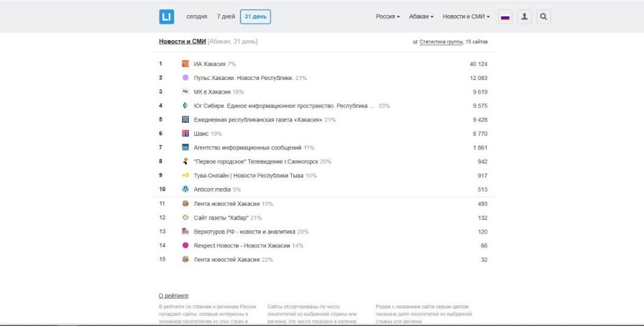This screenshot has height=326, width=644.
Task: Click the favicon of газета «Хакасия»
Action: [x=186, y=120]
